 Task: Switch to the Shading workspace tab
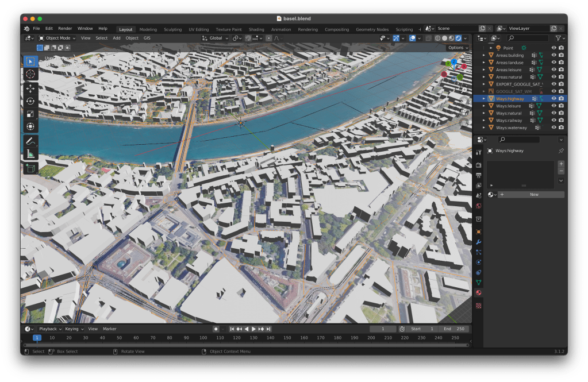(x=256, y=29)
